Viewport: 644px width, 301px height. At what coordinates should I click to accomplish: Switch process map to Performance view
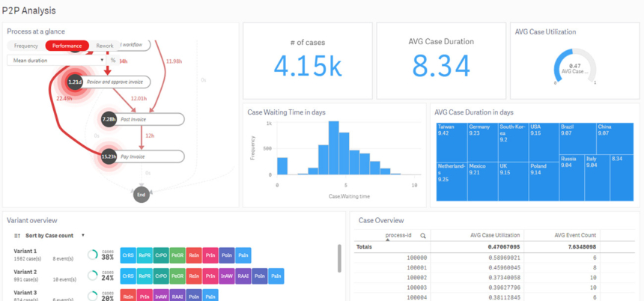pyautogui.click(x=67, y=46)
